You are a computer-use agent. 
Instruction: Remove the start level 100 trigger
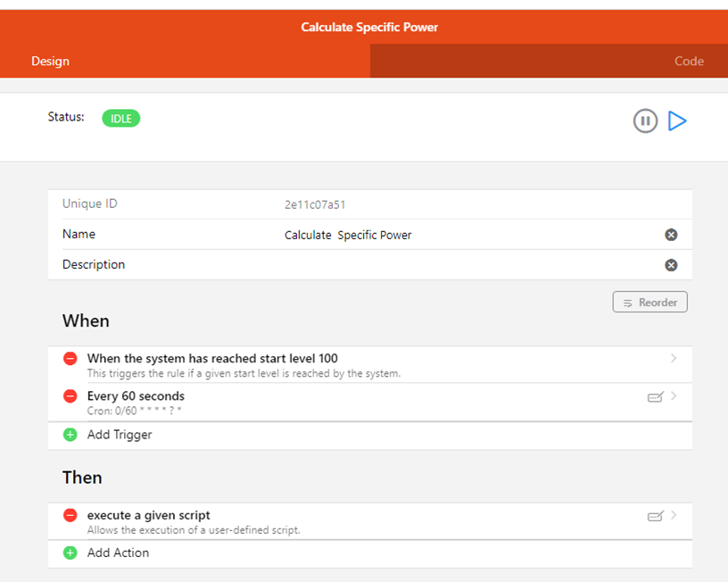click(70, 359)
